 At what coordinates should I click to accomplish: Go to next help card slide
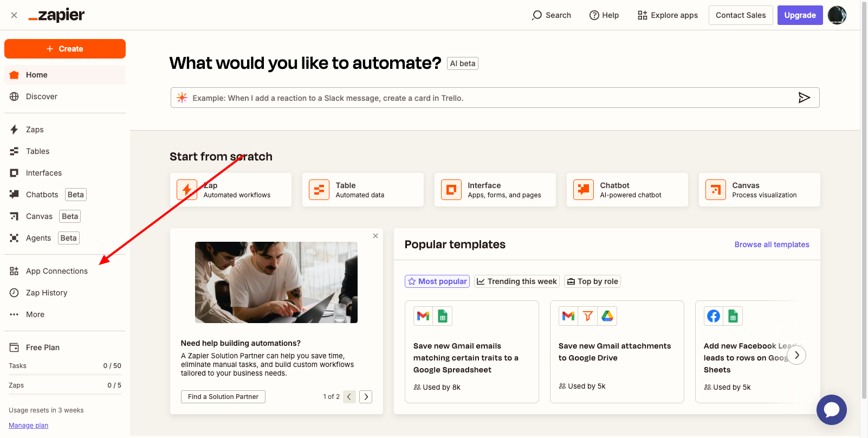click(366, 397)
